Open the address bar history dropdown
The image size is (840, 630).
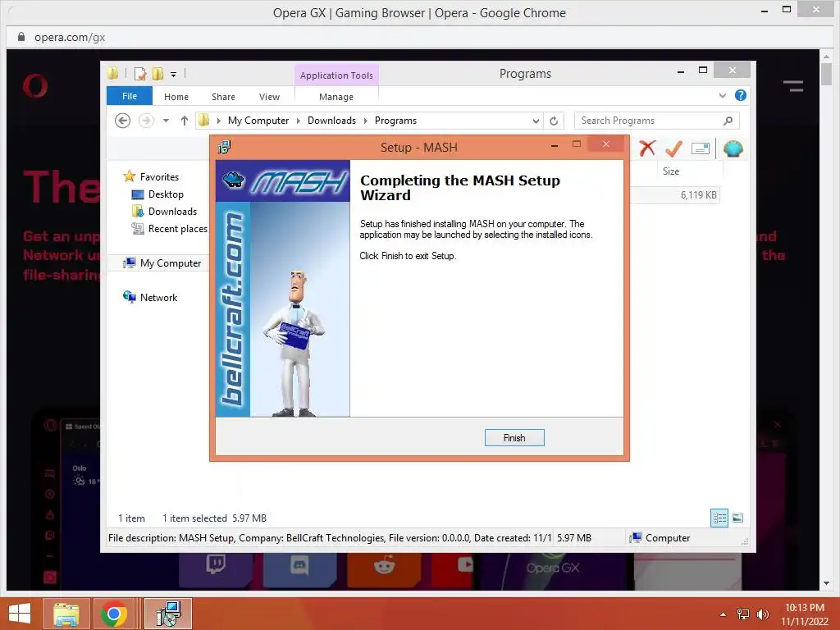[536, 121]
